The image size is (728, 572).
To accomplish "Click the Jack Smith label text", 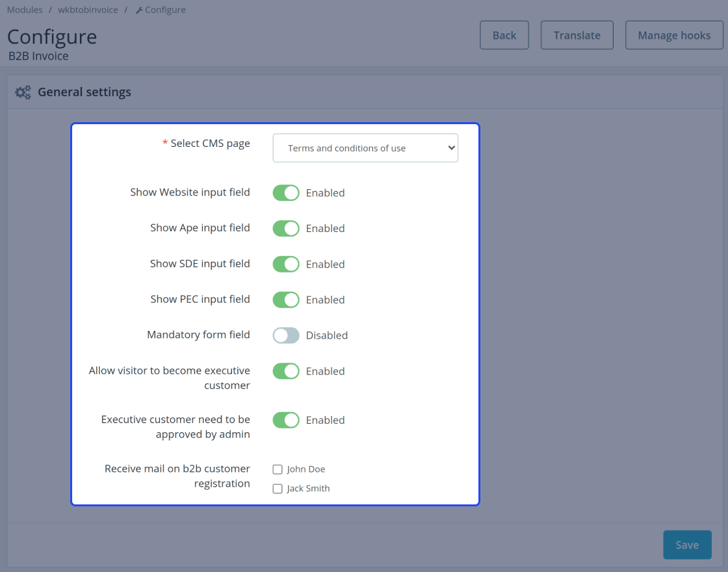I will pyautogui.click(x=308, y=488).
